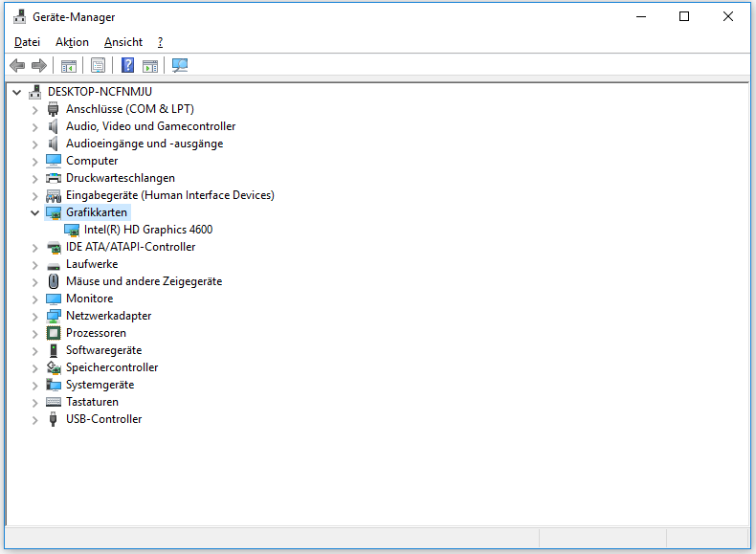
Task: Click the Grafikkarten display adapter icon
Action: point(54,212)
